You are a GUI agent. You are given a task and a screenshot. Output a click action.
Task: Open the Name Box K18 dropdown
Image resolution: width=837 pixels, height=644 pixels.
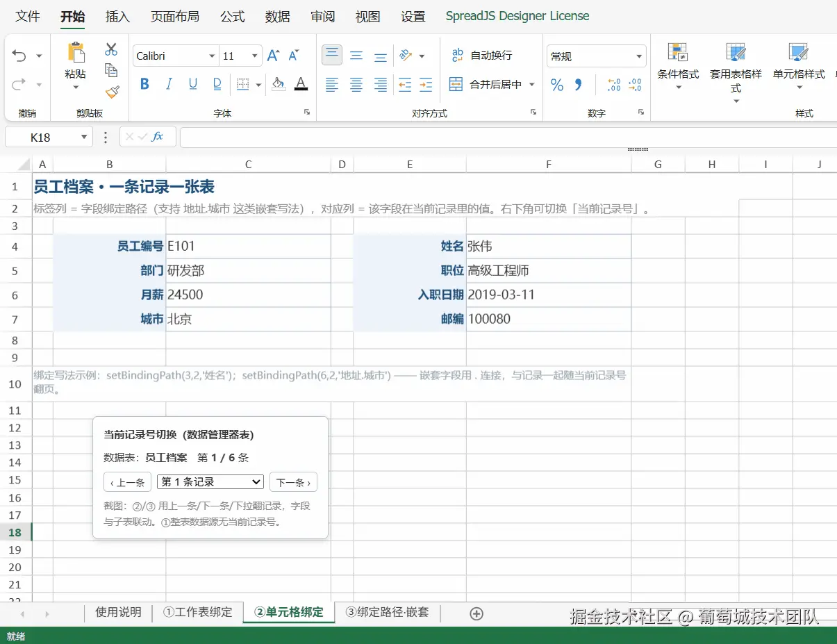coord(84,137)
